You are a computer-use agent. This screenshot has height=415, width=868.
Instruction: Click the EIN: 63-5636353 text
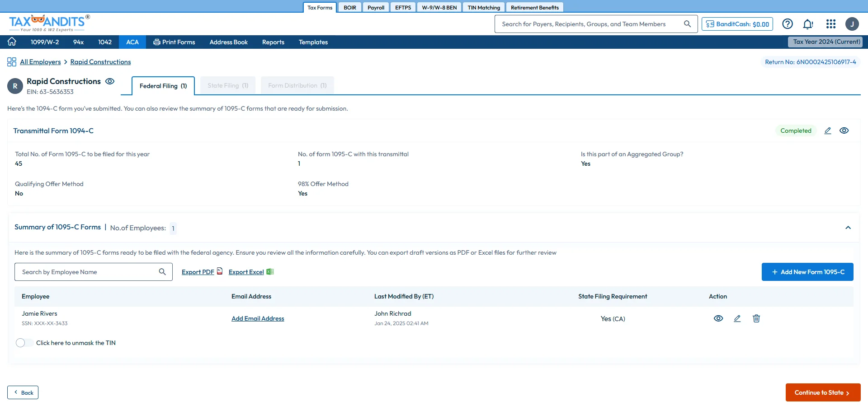(50, 92)
